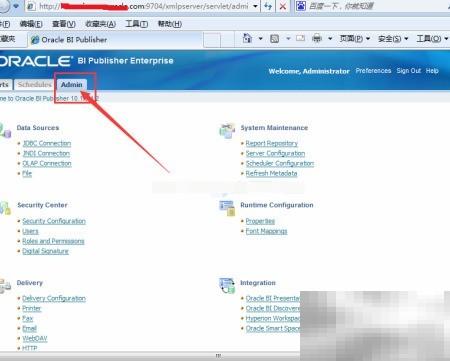Click the Oracle BI Publisher Enterprise logo
Image resolution: width=450 pixels, height=361 pixels.
(87, 61)
